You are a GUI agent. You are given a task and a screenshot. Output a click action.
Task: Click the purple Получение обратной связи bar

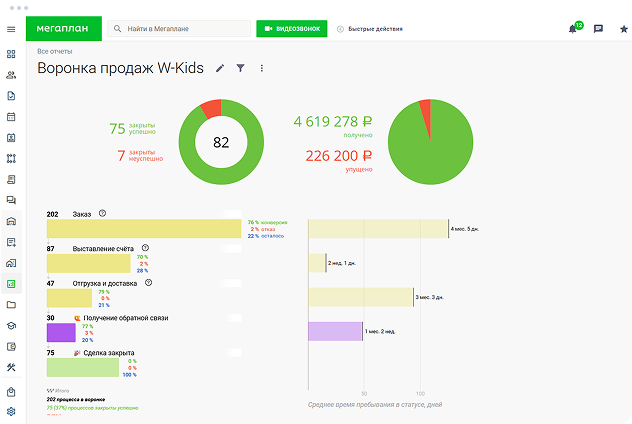pyautogui.click(x=61, y=333)
